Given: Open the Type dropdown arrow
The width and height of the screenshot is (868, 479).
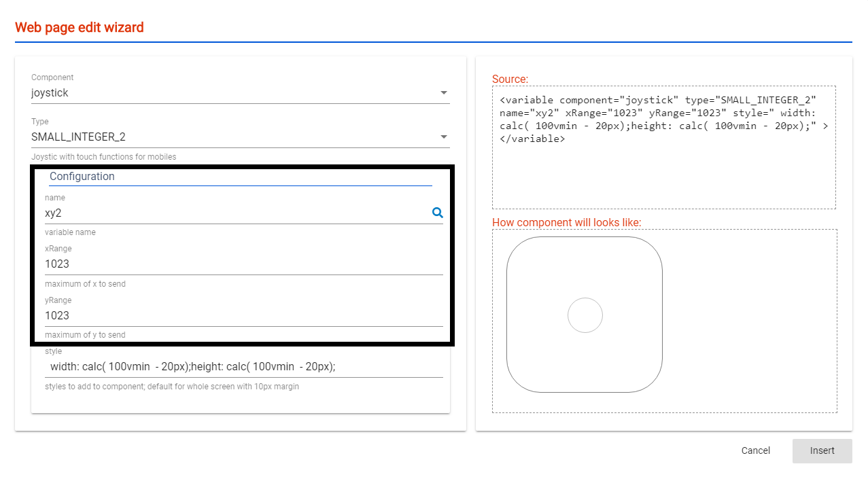Looking at the screenshot, I should [x=443, y=137].
